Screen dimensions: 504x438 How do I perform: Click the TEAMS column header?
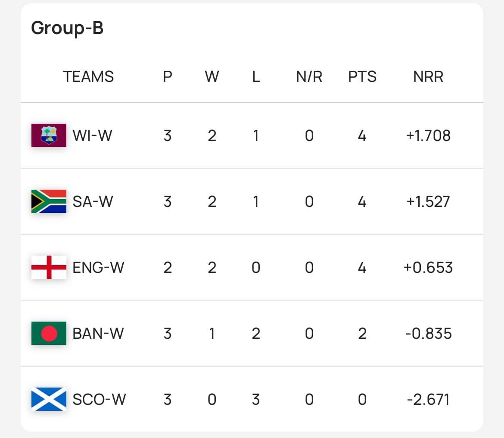[x=88, y=77]
